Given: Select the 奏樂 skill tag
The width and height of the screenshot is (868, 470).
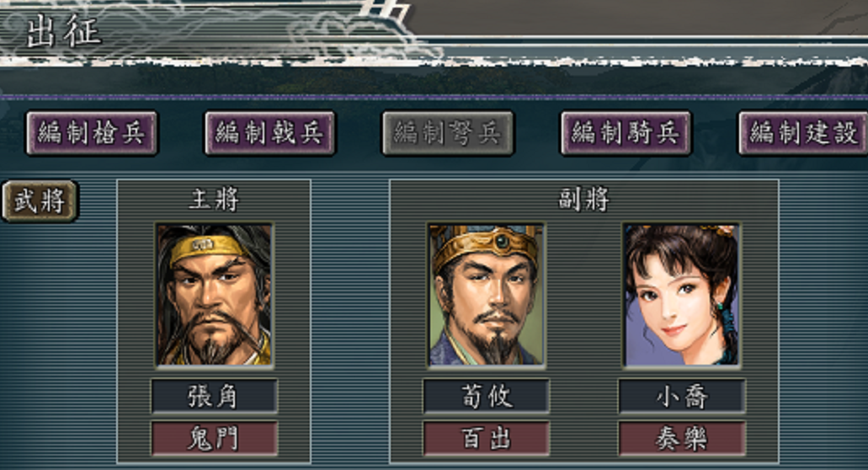Looking at the screenshot, I should tap(681, 439).
